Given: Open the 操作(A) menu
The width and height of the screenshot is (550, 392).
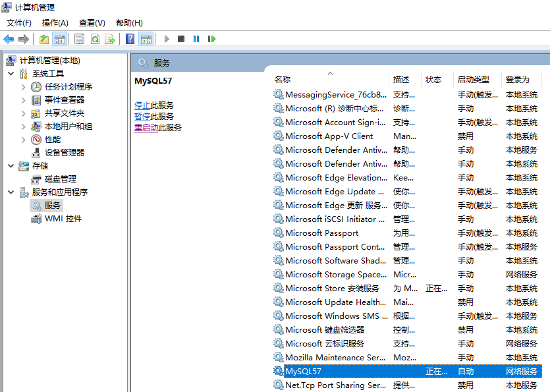Looking at the screenshot, I should (x=55, y=23).
